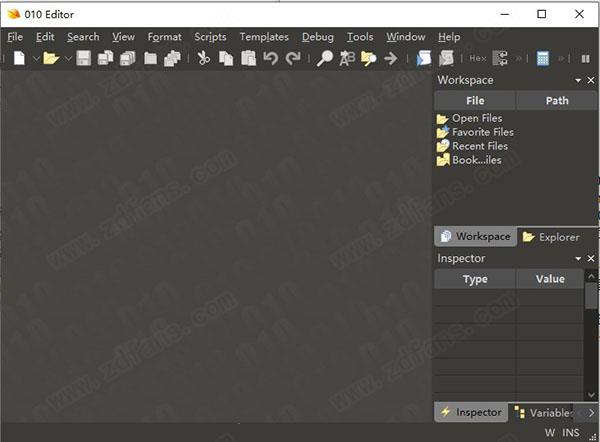Expand the overflow chevron after Calculator

561,58
